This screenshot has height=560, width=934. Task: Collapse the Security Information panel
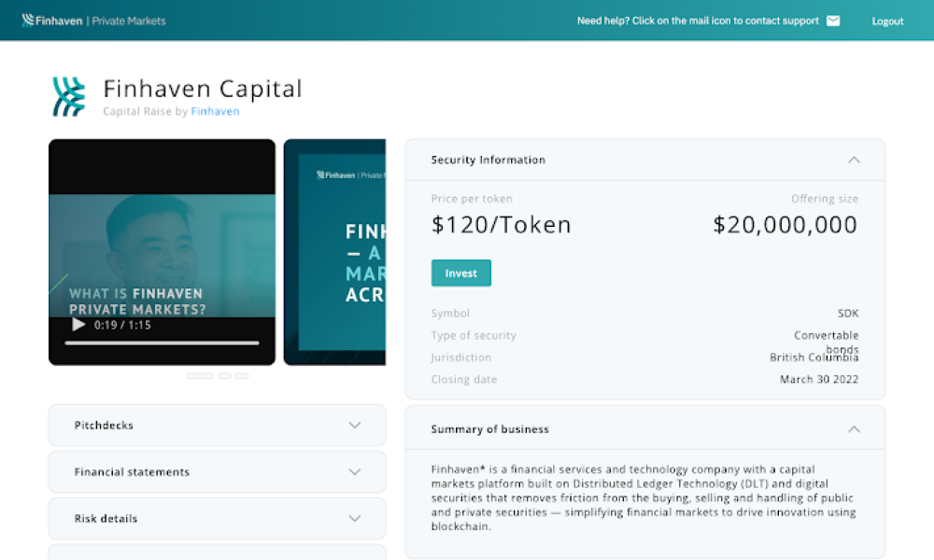tap(854, 160)
